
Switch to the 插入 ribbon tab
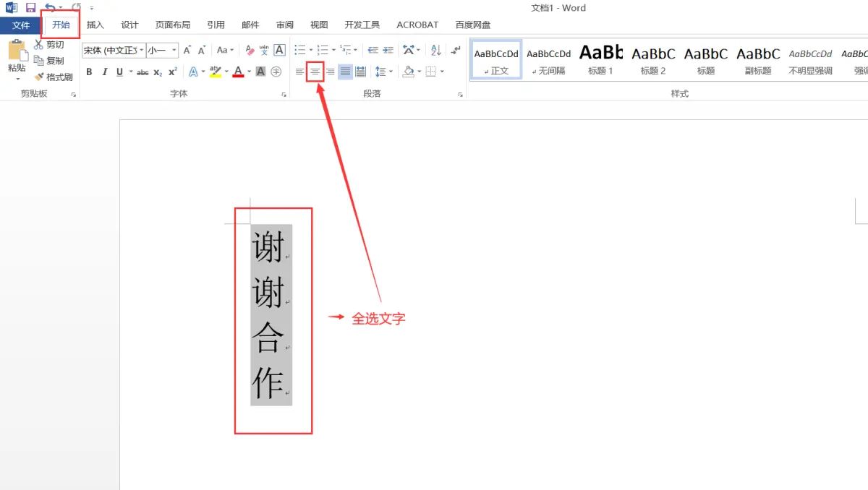point(95,24)
